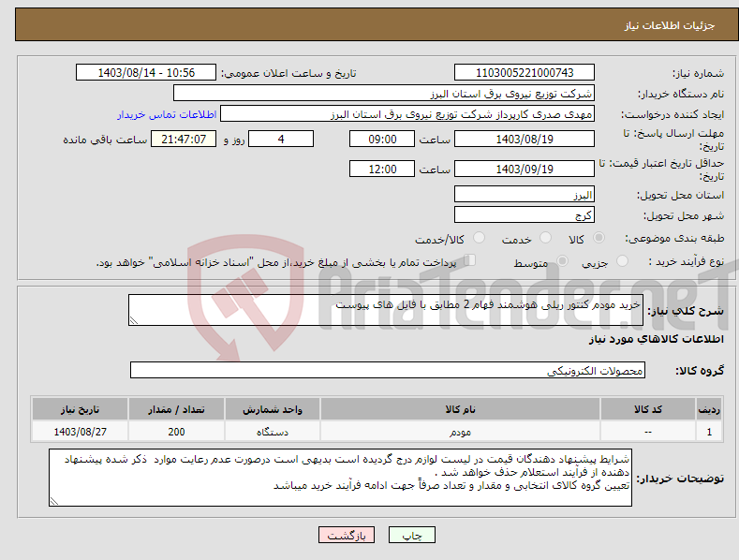Click the کد کالا column header
The height and width of the screenshot is (560, 739).
[648, 409]
